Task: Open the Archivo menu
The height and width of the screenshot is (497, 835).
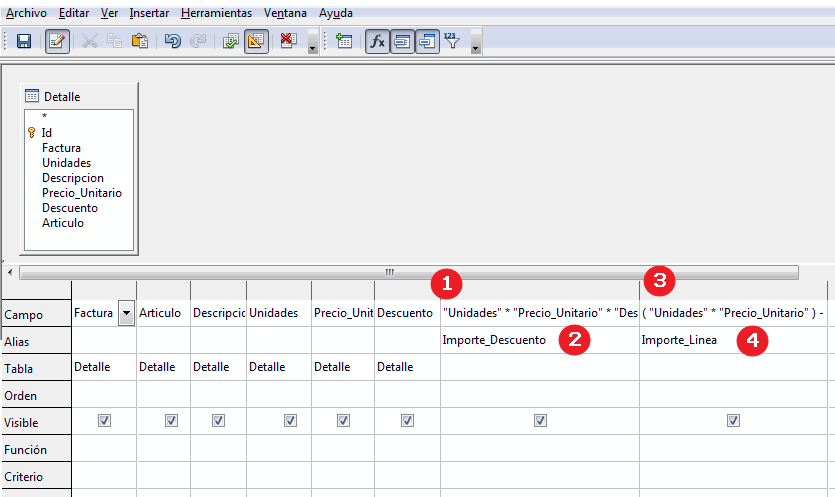Action: click(26, 13)
